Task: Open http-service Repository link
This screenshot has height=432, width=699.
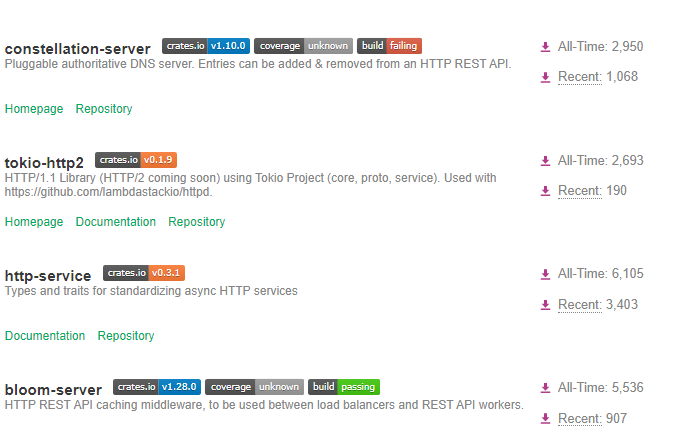Action: (126, 336)
